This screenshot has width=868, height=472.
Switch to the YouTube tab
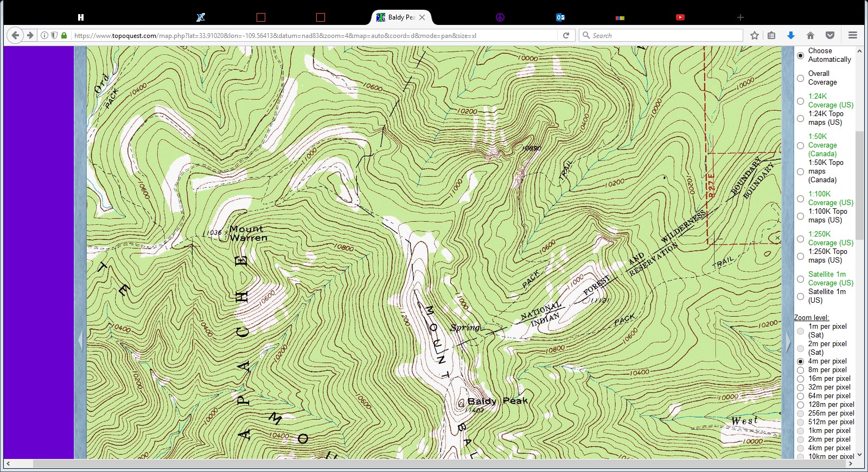(680, 17)
